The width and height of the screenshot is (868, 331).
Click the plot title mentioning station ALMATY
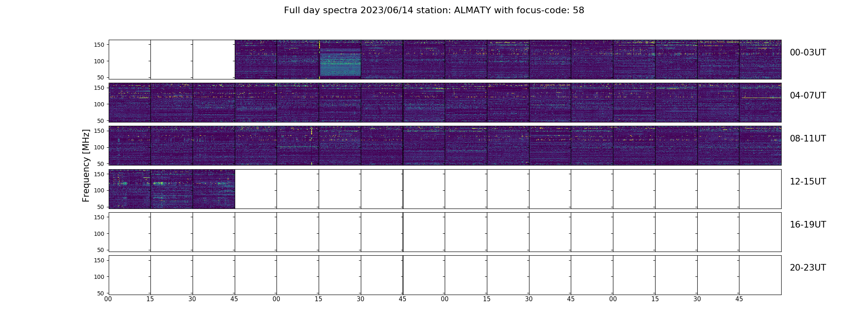pos(434,10)
